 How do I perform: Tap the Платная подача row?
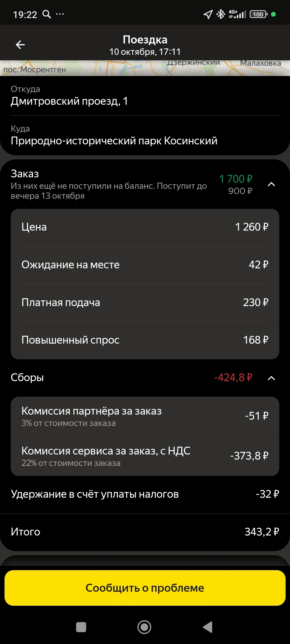click(x=145, y=303)
